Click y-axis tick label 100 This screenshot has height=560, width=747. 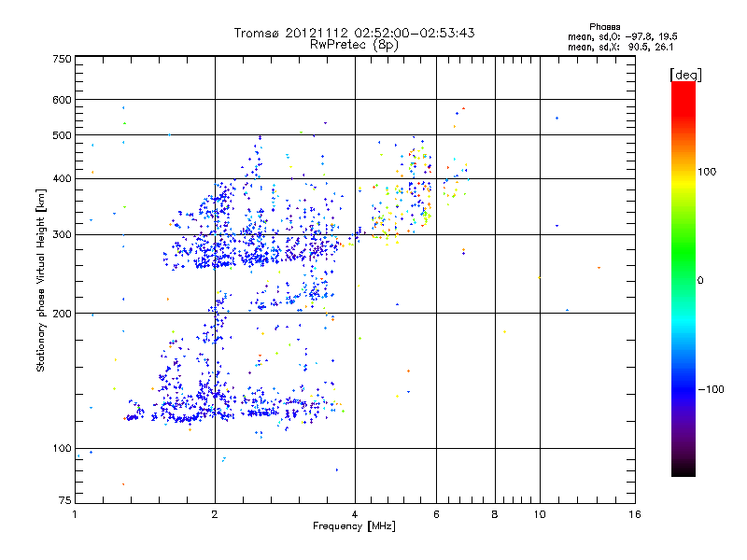(62, 449)
